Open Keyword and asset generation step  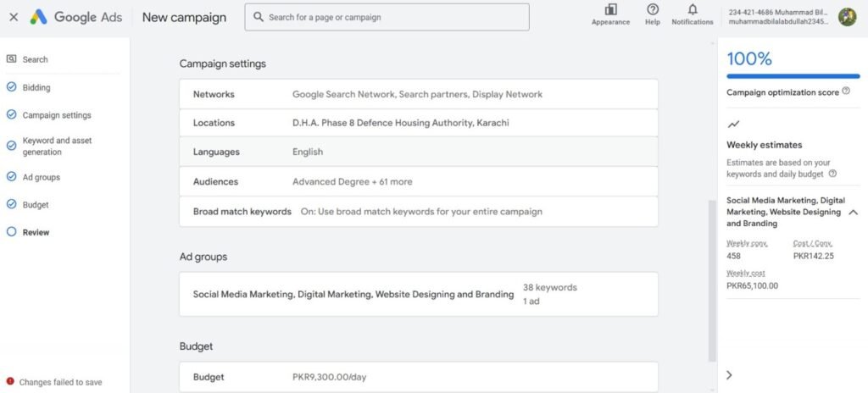pos(58,147)
